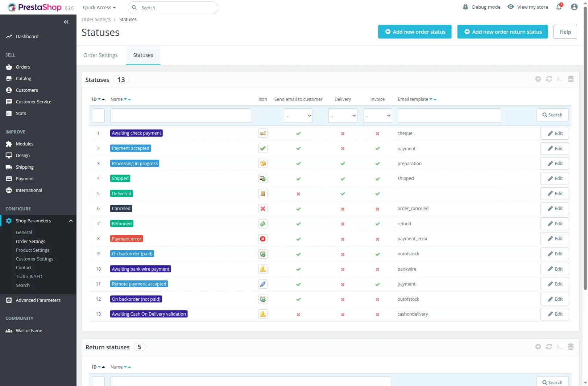Image resolution: width=588 pixels, height=386 pixels.
Task: Toggle send email for the Delivered status
Action: tap(298, 194)
